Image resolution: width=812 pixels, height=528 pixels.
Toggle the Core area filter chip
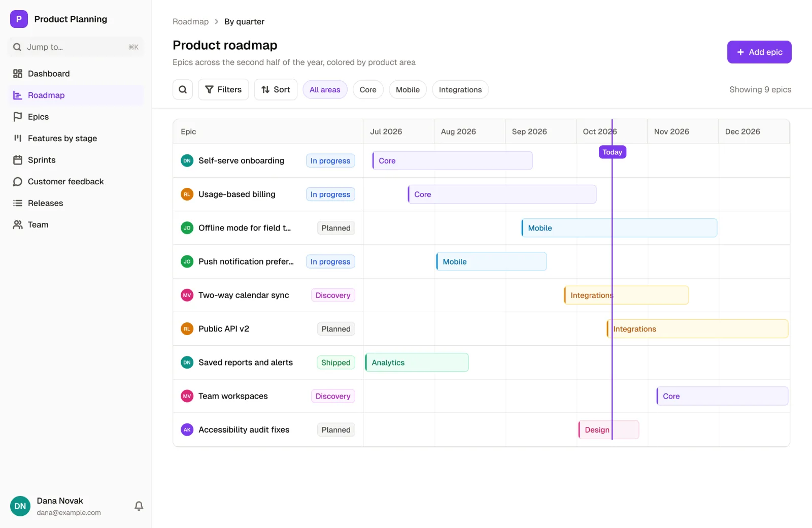pyautogui.click(x=368, y=90)
